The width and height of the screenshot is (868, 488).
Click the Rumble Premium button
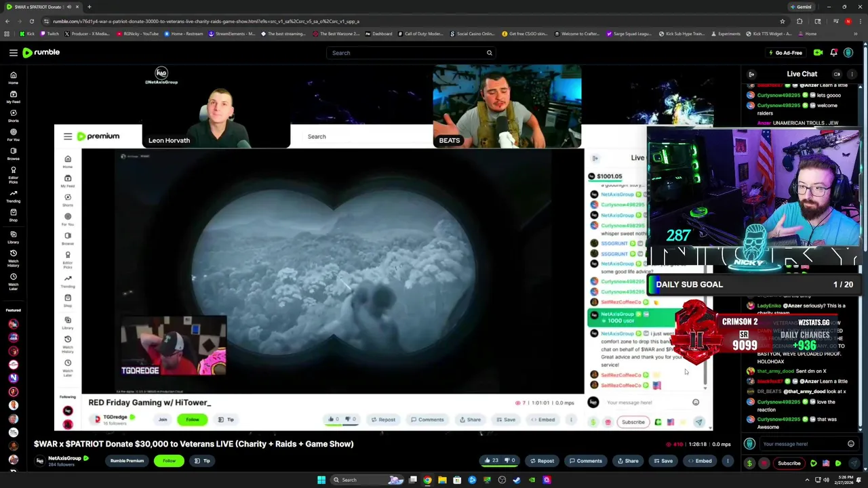point(127,461)
